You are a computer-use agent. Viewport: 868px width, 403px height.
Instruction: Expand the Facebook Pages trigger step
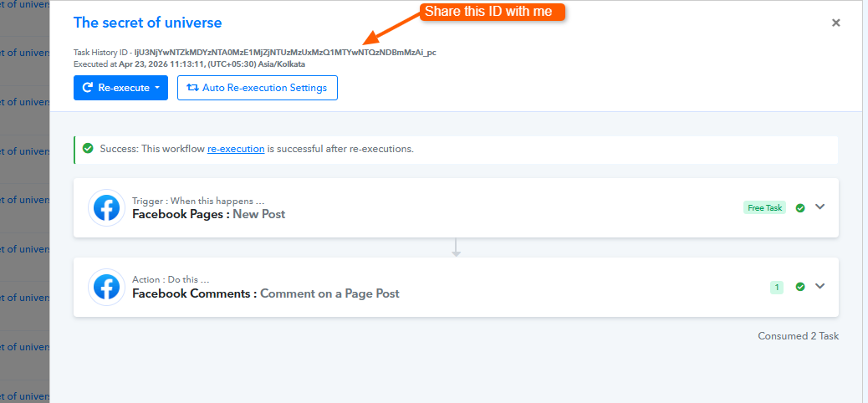pyautogui.click(x=819, y=207)
